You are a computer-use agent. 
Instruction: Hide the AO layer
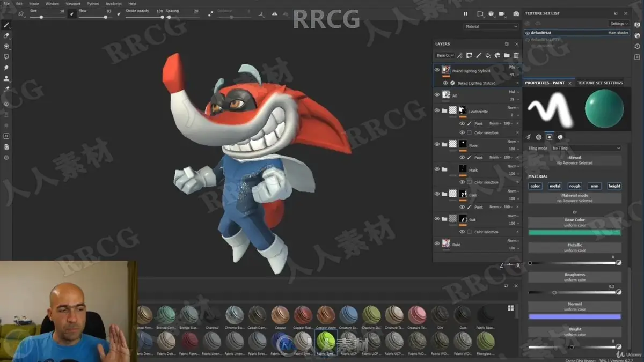coord(437,95)
